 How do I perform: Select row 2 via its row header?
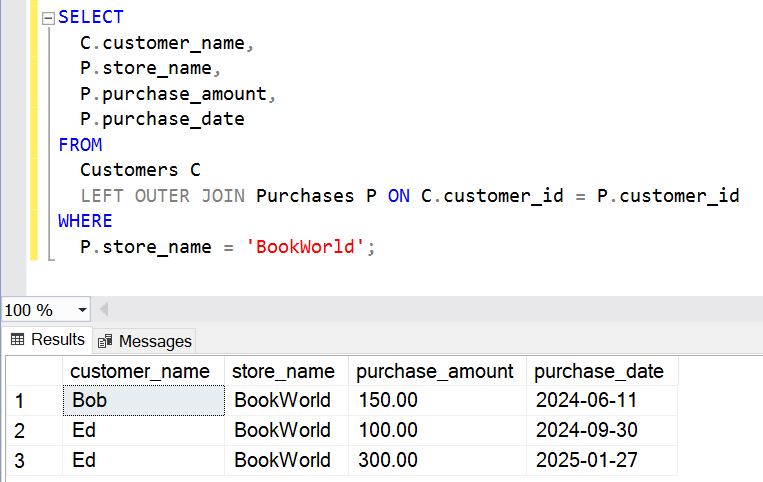click(32, 430)
